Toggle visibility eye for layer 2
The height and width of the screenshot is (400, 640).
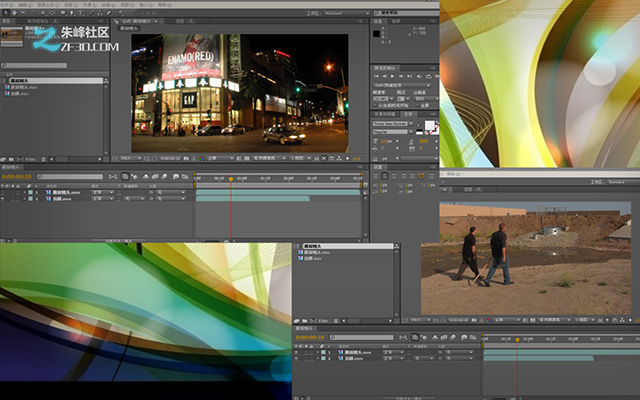(3, 198)
